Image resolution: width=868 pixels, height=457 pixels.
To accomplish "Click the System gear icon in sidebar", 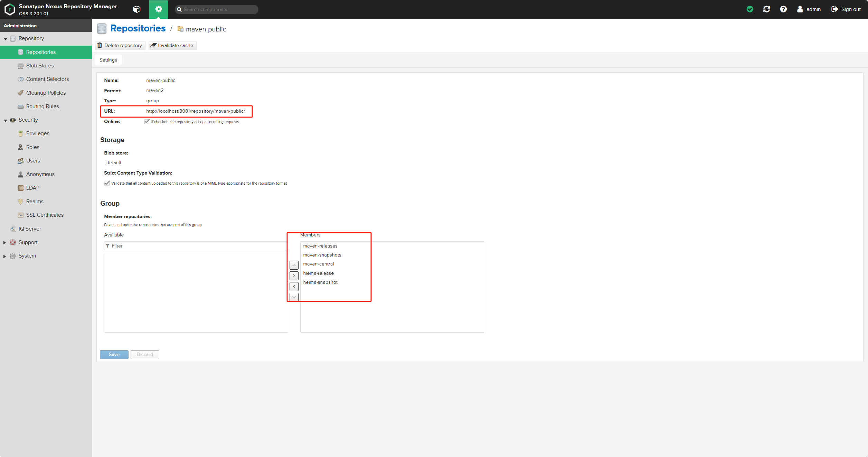I will pos(13,256).
